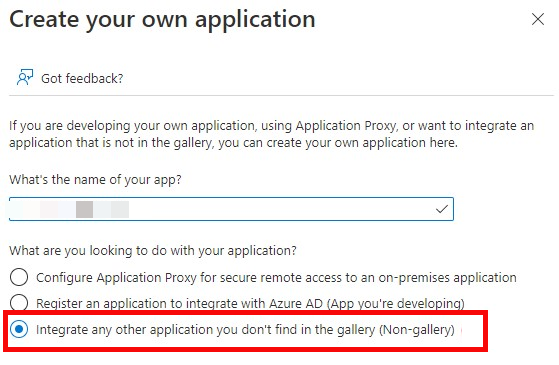Screen dimensions: 559x365
Task: Click the (App you're developing) text
Action: click(x=395, y=304)
